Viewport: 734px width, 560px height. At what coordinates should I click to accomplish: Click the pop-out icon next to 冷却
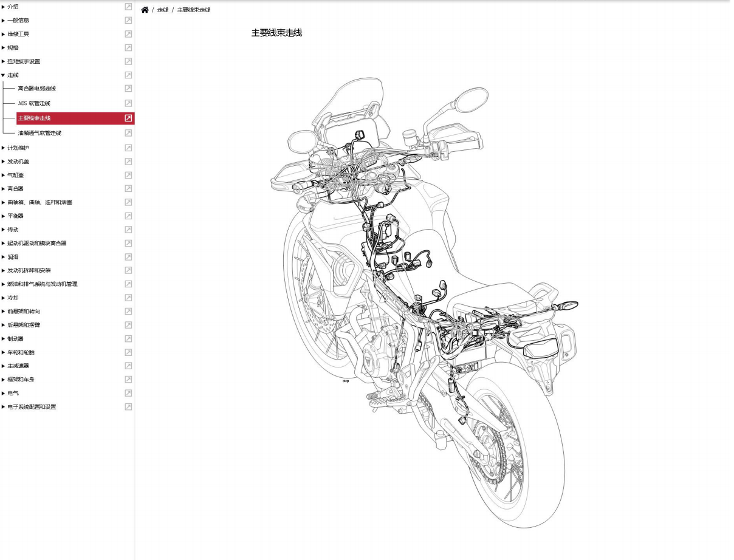(128, 298)
